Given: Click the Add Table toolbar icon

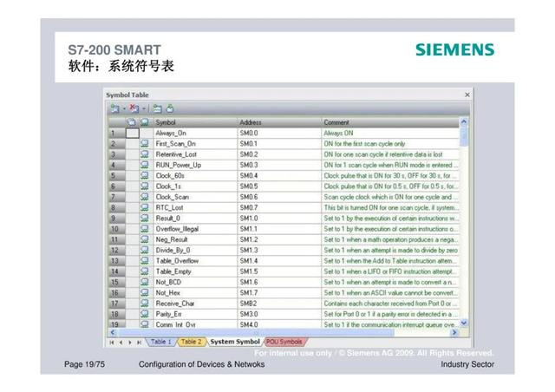Looking at the screenshot, I should (x=114, y=108).
